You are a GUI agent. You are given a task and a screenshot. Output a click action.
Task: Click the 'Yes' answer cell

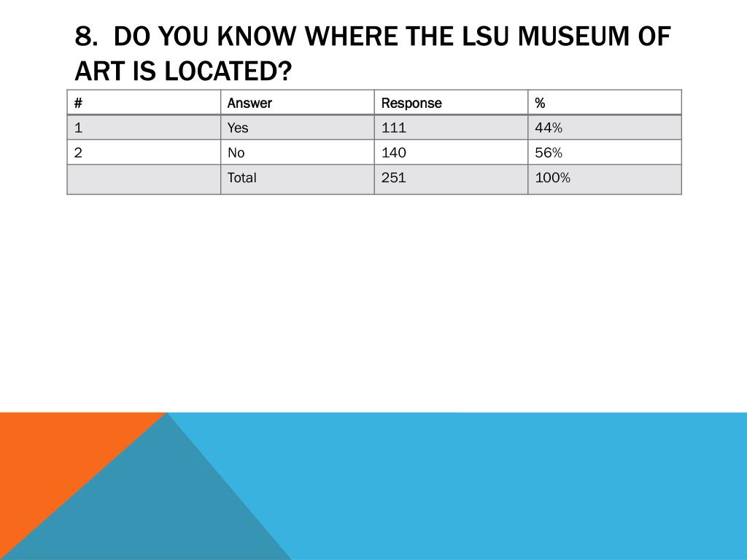pyautogui.click(x=298, y=127)
